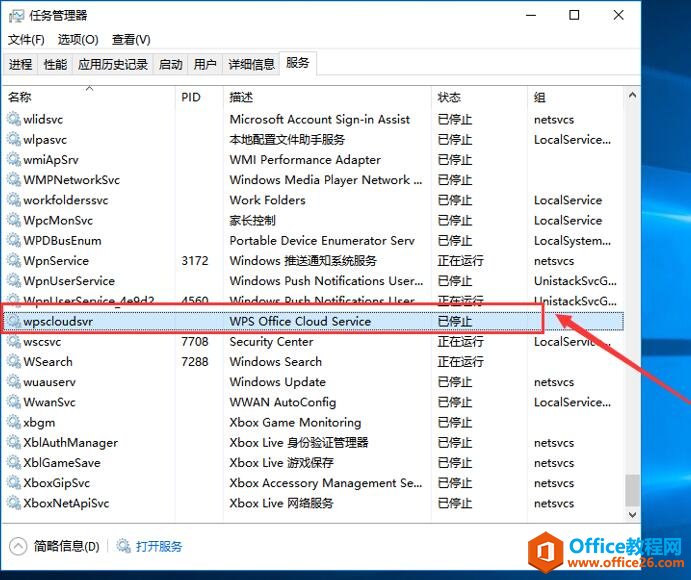Select the 服务 tab
This screenshot has height=580, width=691.
tap(297, 63)
